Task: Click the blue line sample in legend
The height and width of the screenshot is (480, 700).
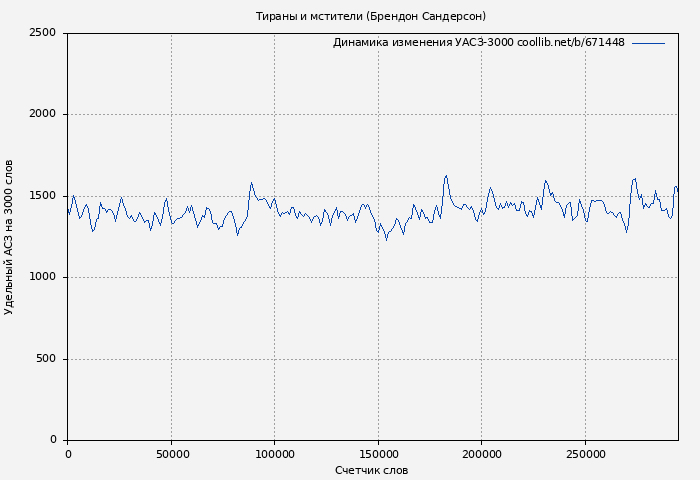Action: click(x=648, y=43)
